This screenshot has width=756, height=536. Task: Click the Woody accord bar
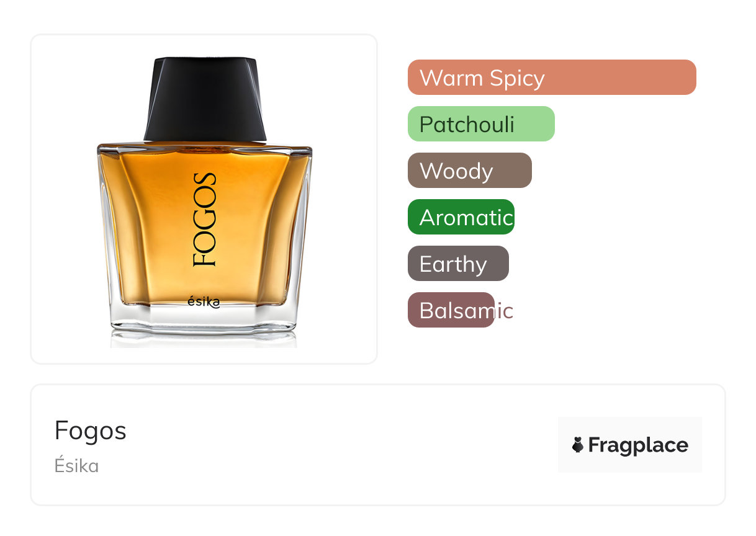tap(470, 171)
